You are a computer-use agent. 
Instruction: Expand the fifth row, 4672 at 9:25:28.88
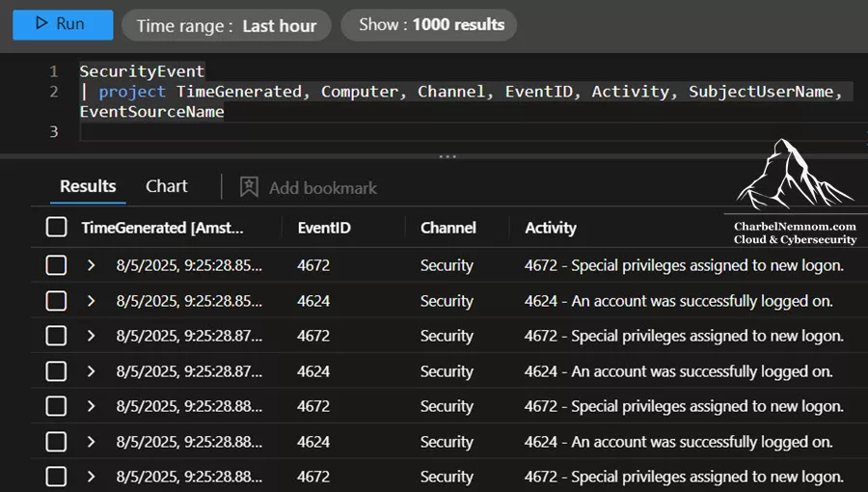coord(92,406)
